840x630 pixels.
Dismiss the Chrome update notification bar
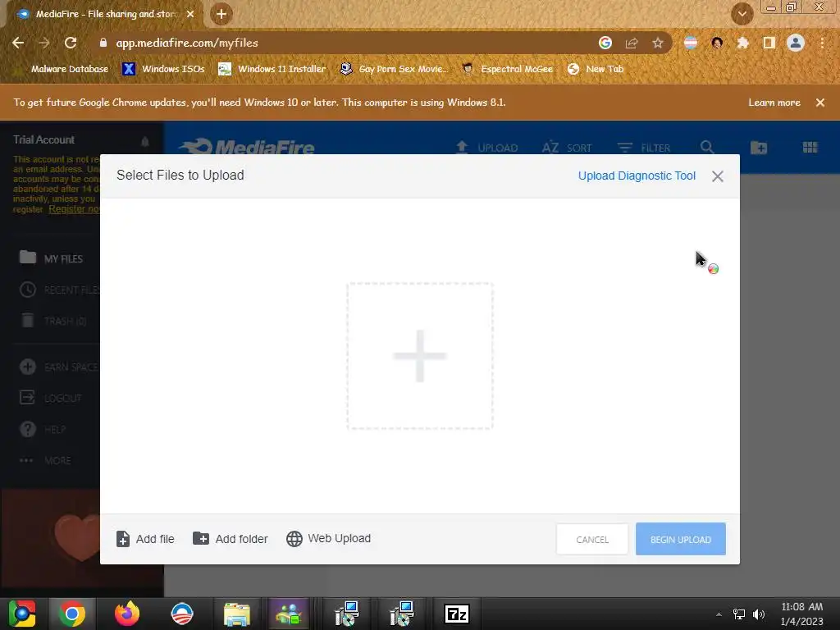(820, 103)
